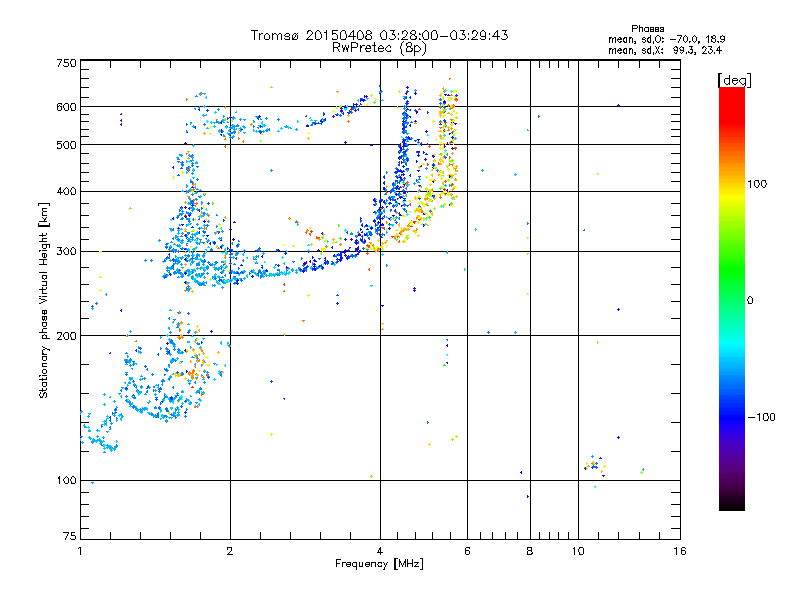This screenshot has width=800, height=600.
Task: Click the '[deg]' unit label above colorbar
Action: tap(734, 80)
